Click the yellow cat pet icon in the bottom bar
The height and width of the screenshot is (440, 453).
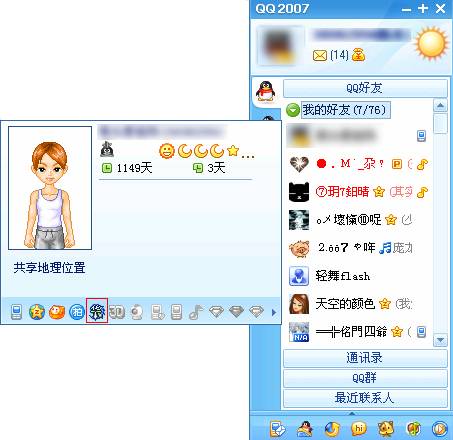(386, 429)
